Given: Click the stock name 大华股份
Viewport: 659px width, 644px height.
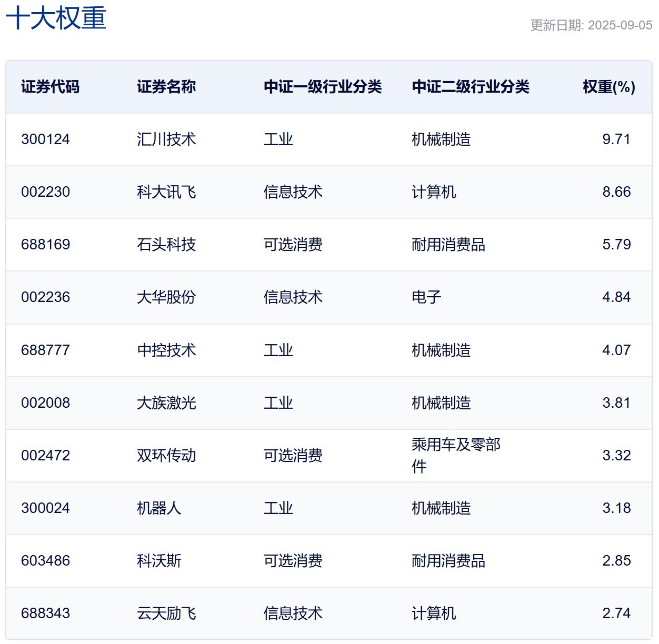Looking at the screenshot, I should 166,297.
